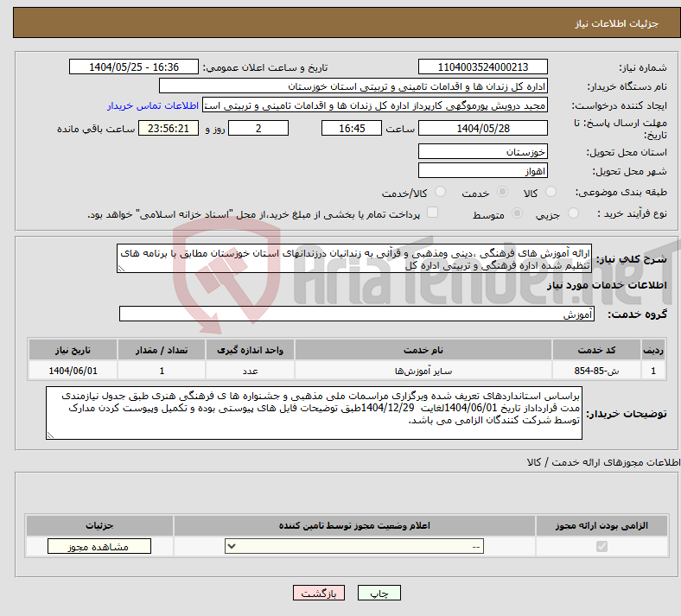Click the الزامی بودن ارائه مجوز header
The image size is (681, 616).
[601, 525]
